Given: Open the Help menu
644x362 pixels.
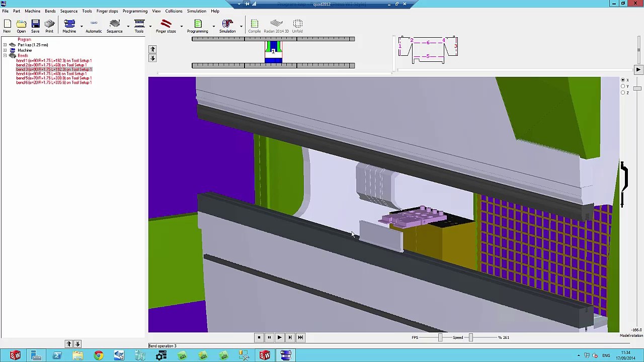Looking at the screenshot, I should click(215, 11).
